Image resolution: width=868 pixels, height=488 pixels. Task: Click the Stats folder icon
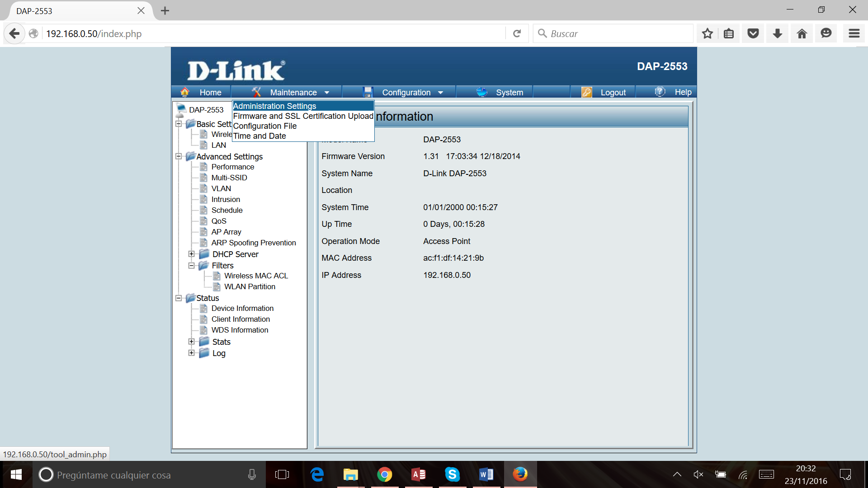pyautogui.click(x=204, y=342)
